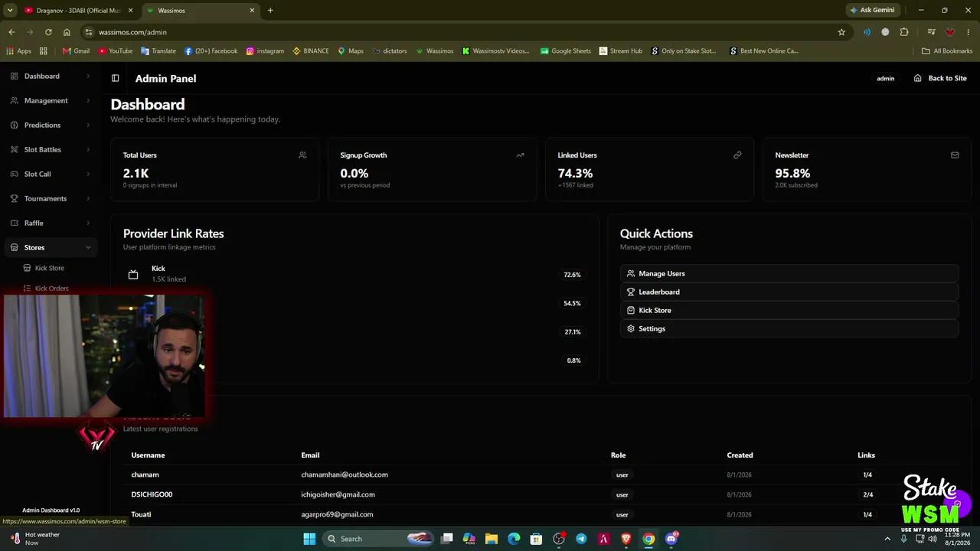Open Kick Store quick action
Screen dimensions: 980x551
click(x=789, y=310)
